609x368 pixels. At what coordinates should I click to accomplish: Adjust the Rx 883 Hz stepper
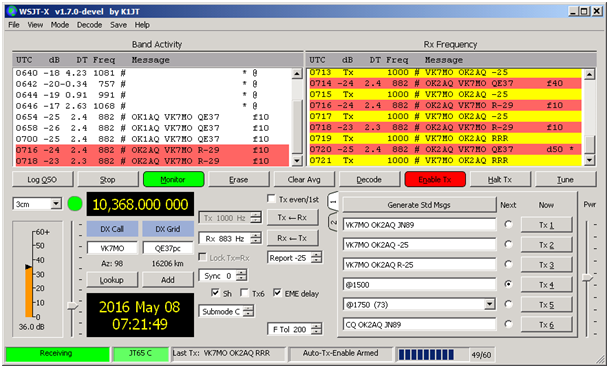click(x=256, y=239)
